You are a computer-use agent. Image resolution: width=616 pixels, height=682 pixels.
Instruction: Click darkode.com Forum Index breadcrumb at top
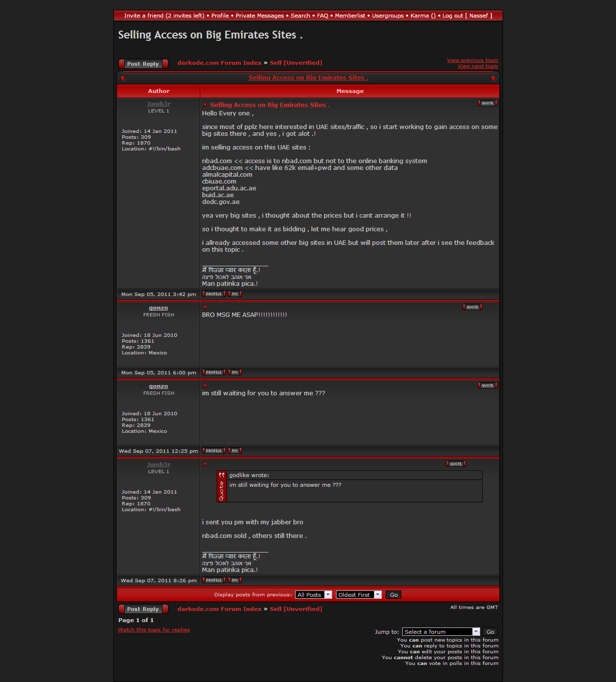219,63
